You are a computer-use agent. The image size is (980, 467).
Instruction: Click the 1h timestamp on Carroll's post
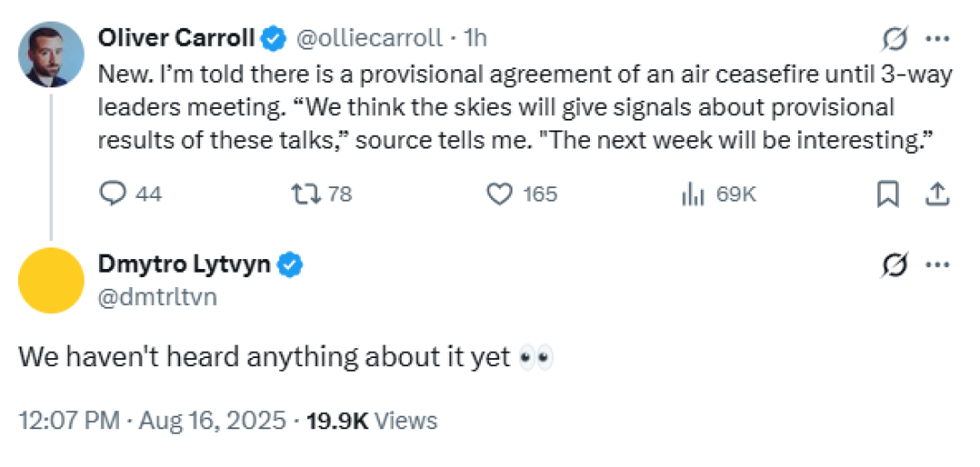[x=475, y=38]
